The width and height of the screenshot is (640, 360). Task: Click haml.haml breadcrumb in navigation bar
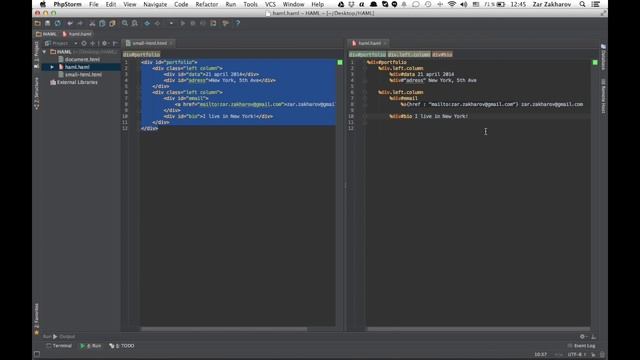pyautogui.click(x=77, y=34)
